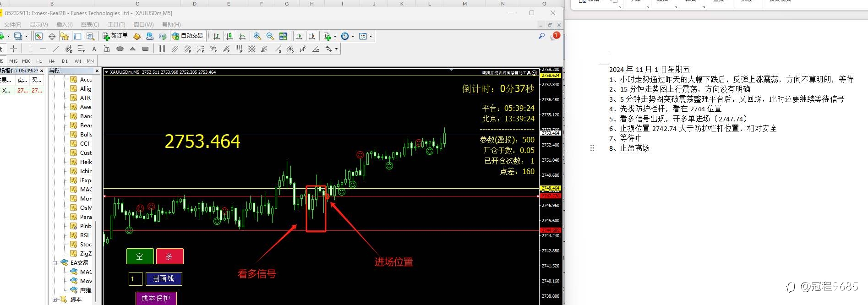Switch chart to line chart mode
868x305 pixels.
242,36
